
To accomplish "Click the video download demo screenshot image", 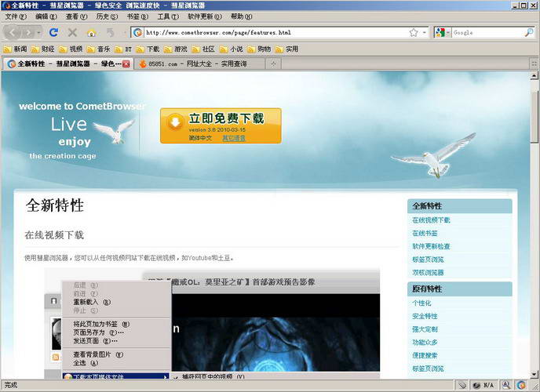I will [x=212, y=324].
